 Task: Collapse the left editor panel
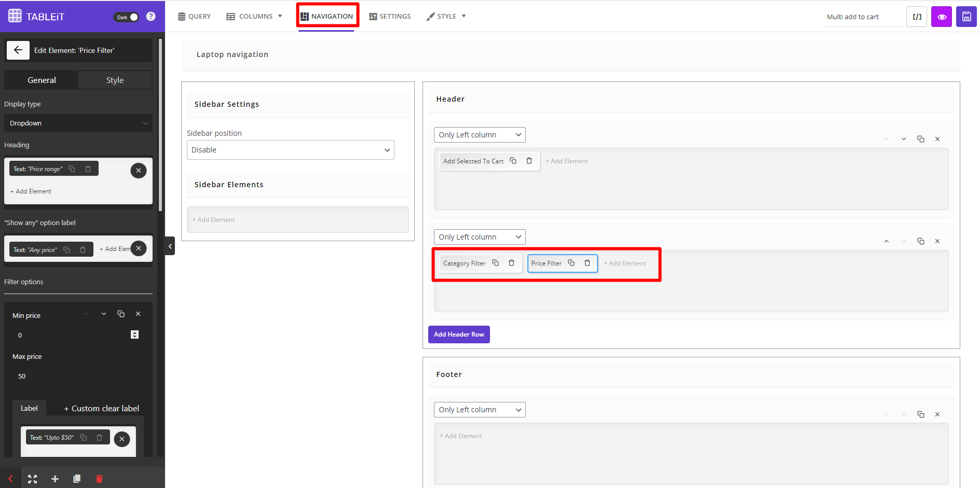[x=170, y=246]
